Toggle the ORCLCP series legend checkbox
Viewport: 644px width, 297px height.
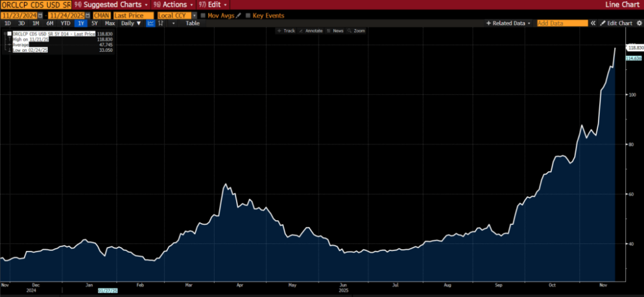click(9, 34)
